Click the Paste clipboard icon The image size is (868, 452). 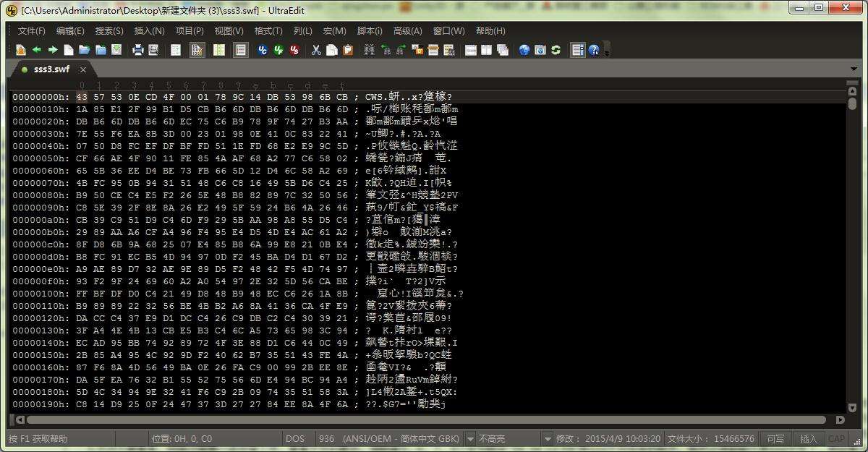click(x=348, y=50)
